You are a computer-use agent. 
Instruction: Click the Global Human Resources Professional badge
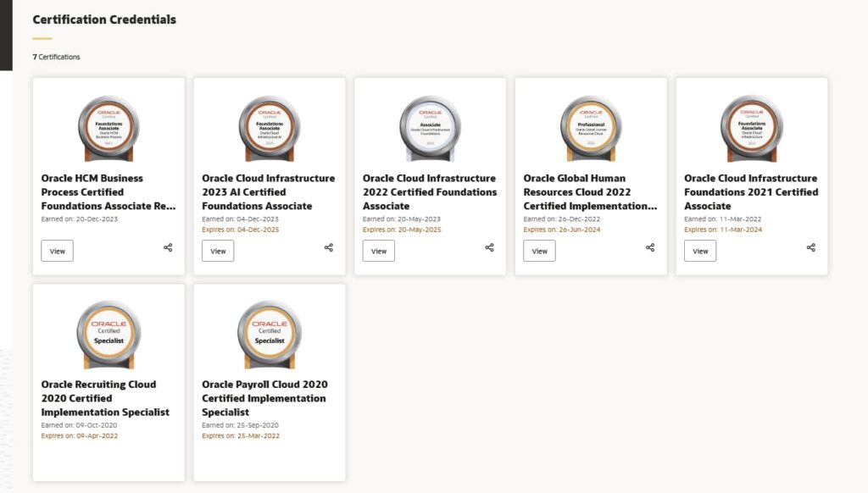pyautogui.click(x=591, y=128)
